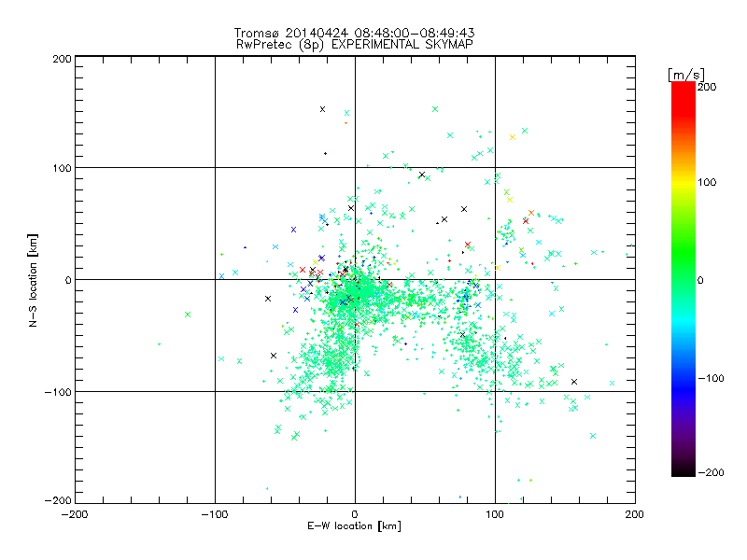Screen dimensions: 747x560
Task: Click the "[m/s]" colorbar unit label
Action: [686, 75]
